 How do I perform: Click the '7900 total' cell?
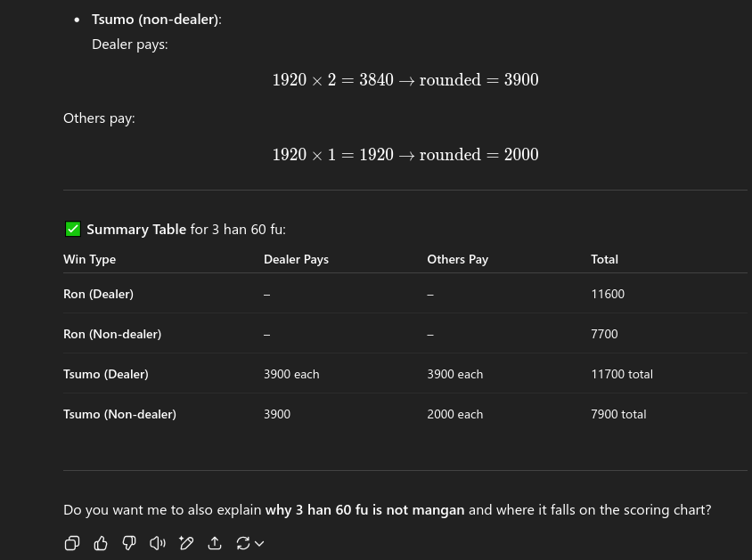(x=618, y=414)
